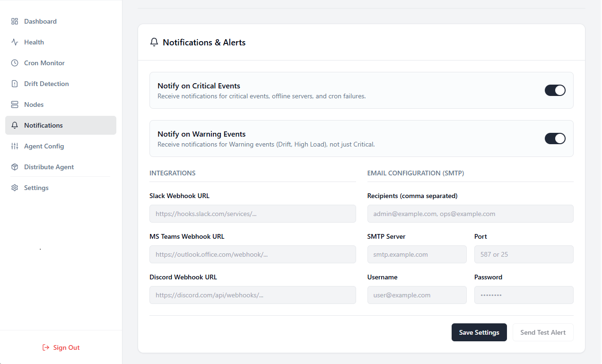Disable Notify on Critical Events
602x364 pixels.
555,90
